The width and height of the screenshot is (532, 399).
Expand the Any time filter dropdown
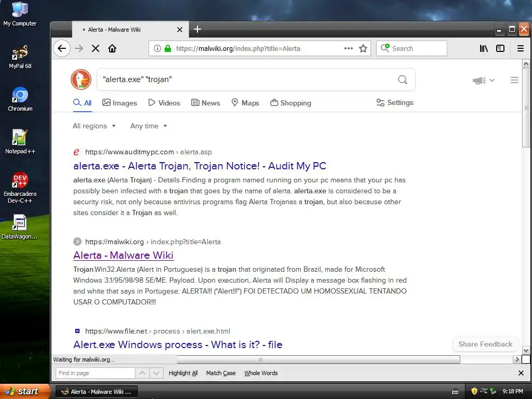(x=149, y=126)
